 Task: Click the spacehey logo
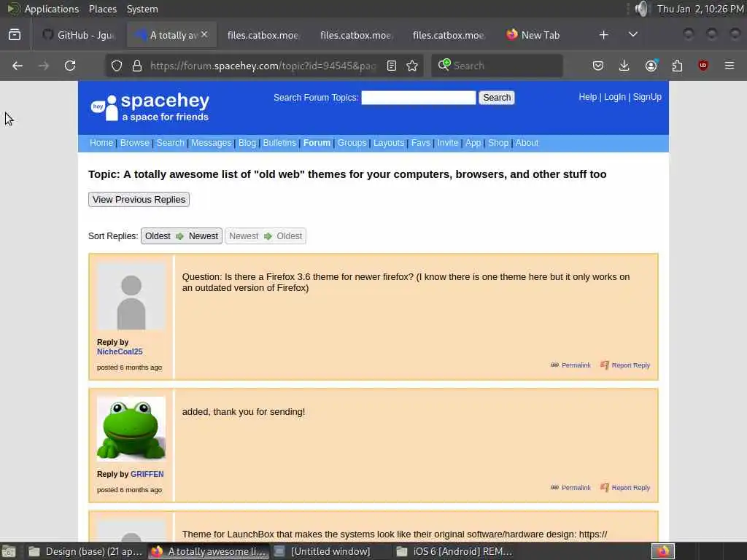(150, 106)
